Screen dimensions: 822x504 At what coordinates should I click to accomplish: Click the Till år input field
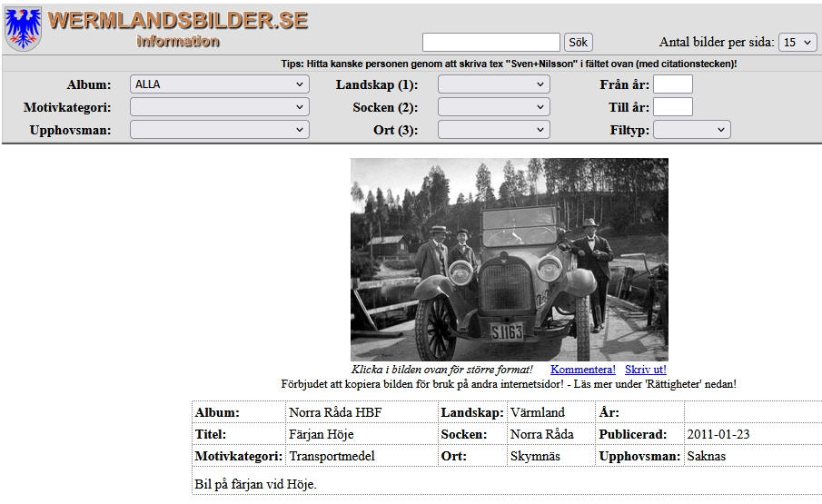pos(672,107)
